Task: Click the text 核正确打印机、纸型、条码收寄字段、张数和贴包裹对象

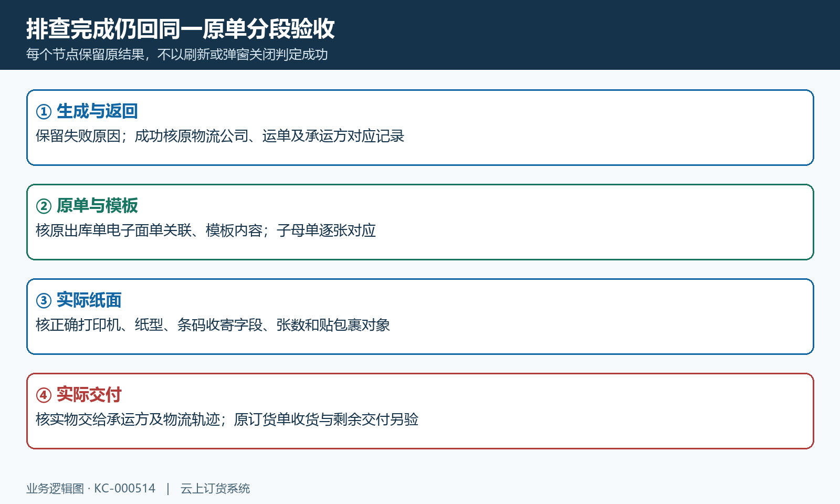Action: pyautogui.click(x=213, y=325)
